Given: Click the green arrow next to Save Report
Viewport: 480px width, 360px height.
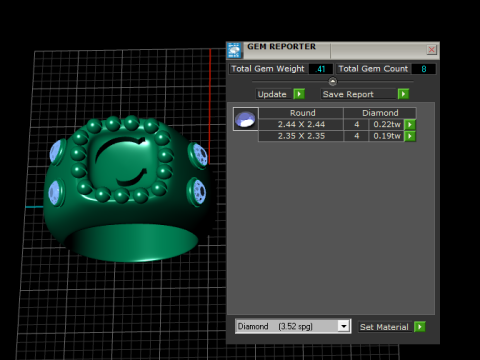Looking at the screenshot, I should click(x=403, y=94).
